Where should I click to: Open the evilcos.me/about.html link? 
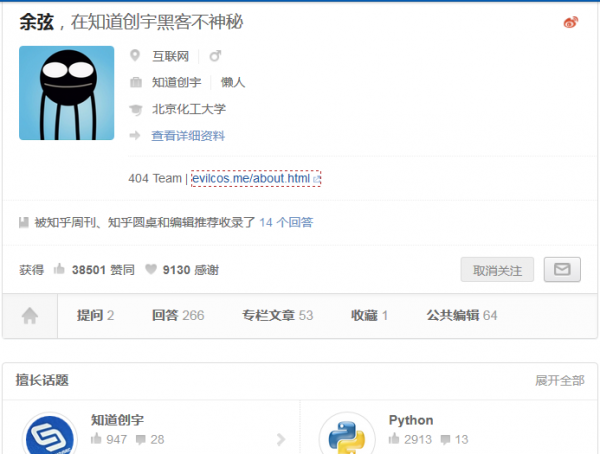click(251, 178)
